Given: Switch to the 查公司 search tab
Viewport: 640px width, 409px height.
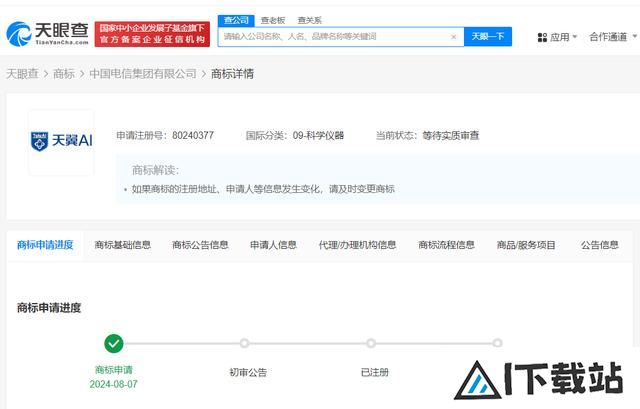Looking at the screenshot, I should (x=236, y=20).
